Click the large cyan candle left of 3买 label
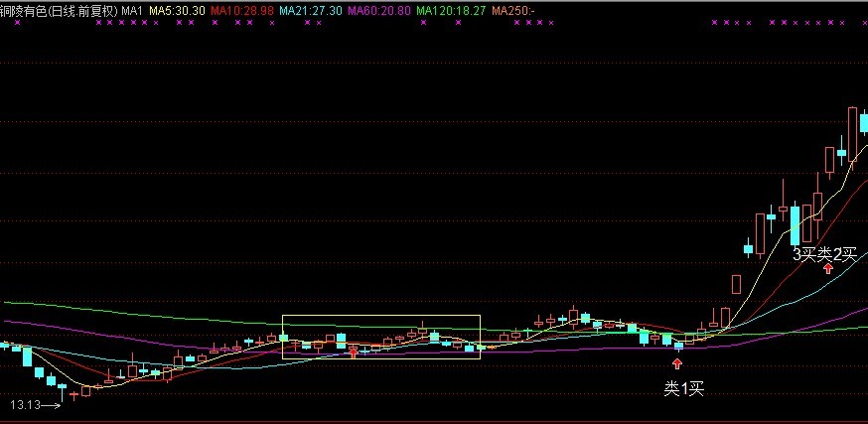 point(795,225)
